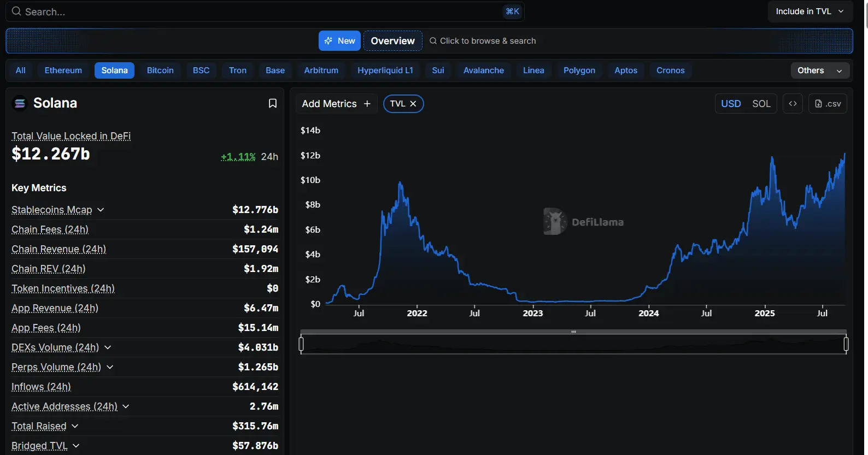Select the BSC chain tab

[201, 70]
